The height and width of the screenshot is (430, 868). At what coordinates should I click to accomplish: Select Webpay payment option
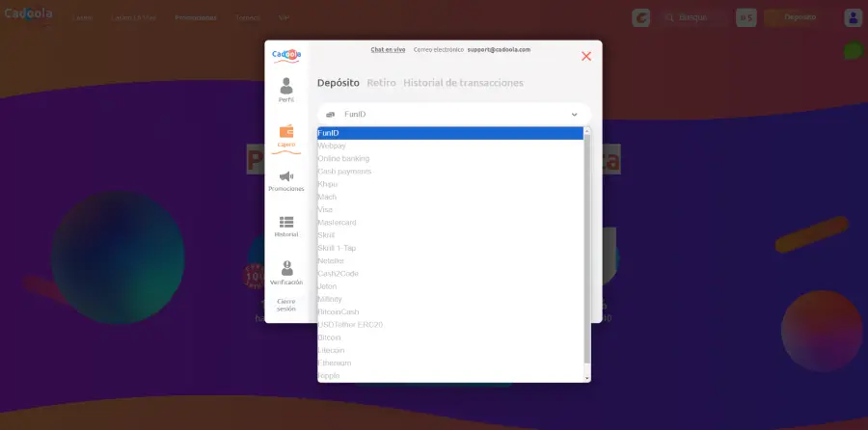click(x=450, y=147)
